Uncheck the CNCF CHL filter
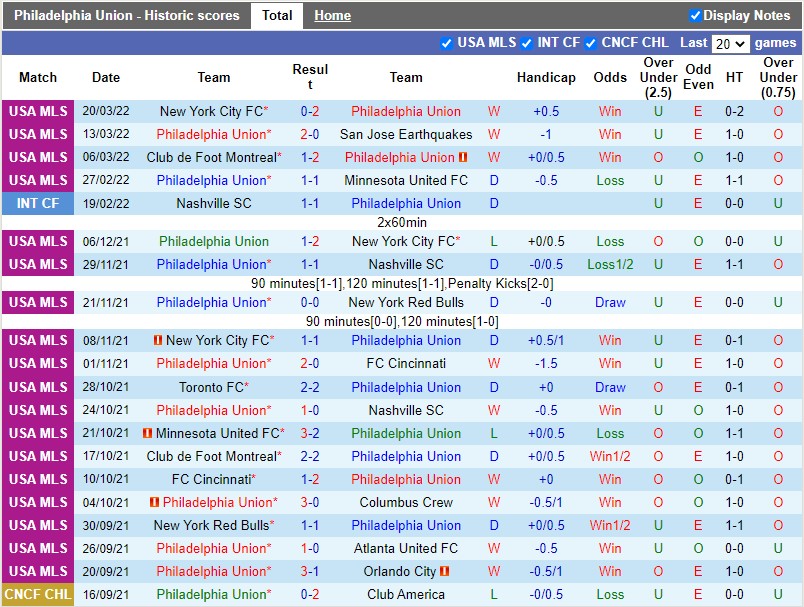 [x=591, y=43]
